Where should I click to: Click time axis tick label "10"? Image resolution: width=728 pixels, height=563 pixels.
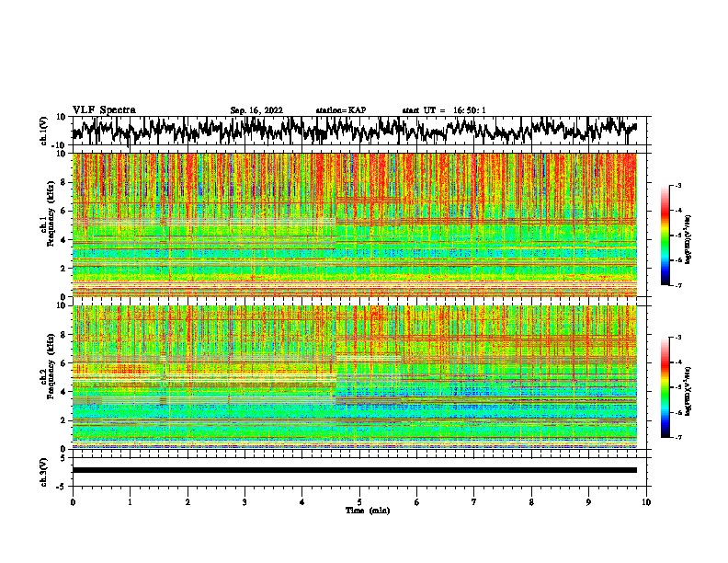point(646,502)
